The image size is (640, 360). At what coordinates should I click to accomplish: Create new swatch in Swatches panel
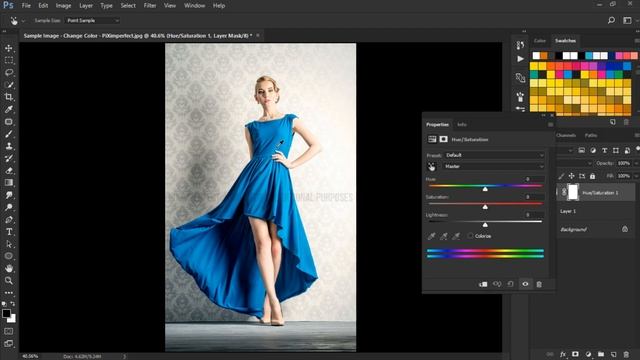click(613, 122)
